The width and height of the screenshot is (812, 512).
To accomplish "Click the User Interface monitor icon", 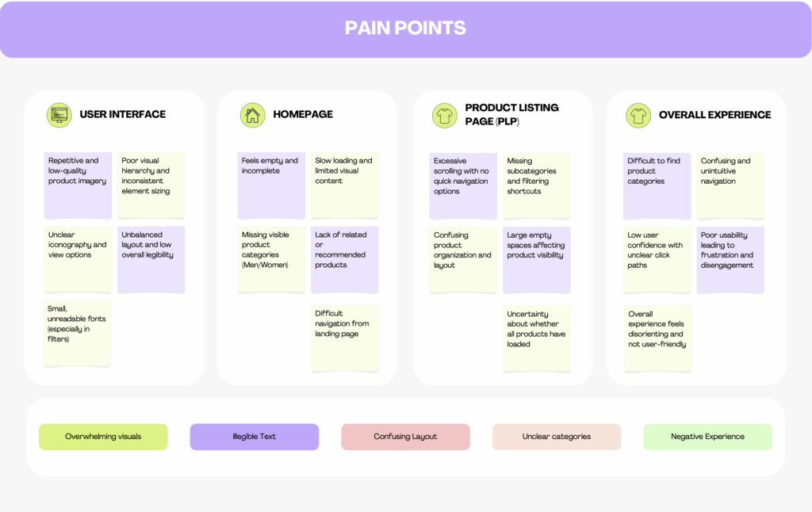I will [59, 115].
